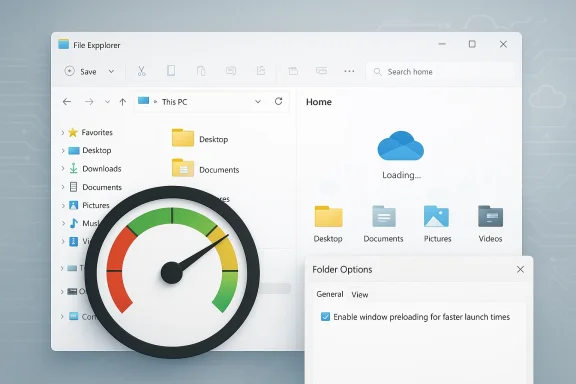This screenshot has width=576, height=384.
Task: Expand Desktop node in sidebar
Action: tap(62, 151)
